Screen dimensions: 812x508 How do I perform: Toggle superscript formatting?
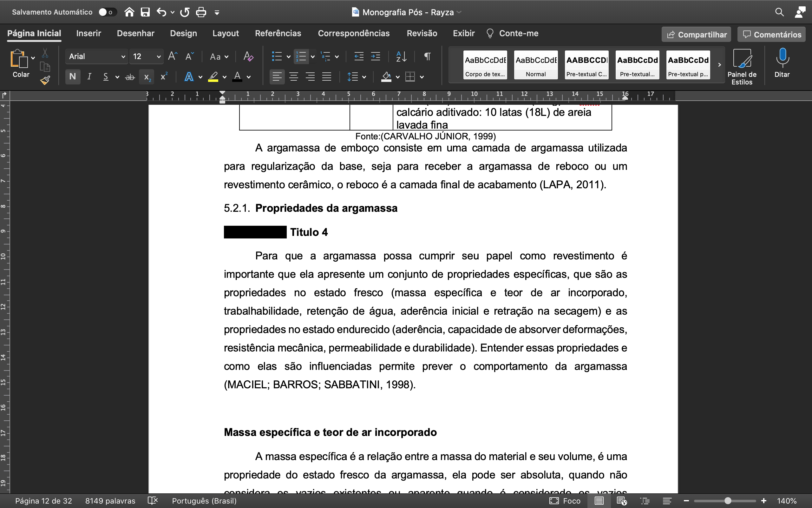pos(164,77)
